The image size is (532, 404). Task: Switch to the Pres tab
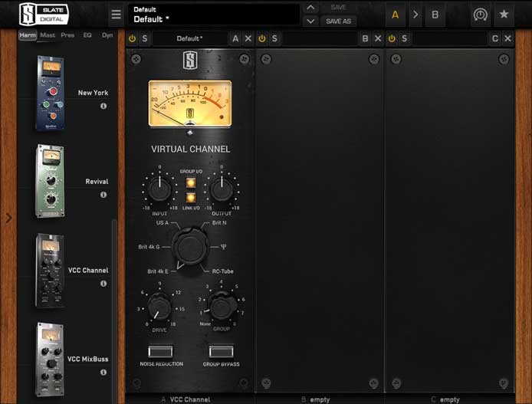pos(67,35)
